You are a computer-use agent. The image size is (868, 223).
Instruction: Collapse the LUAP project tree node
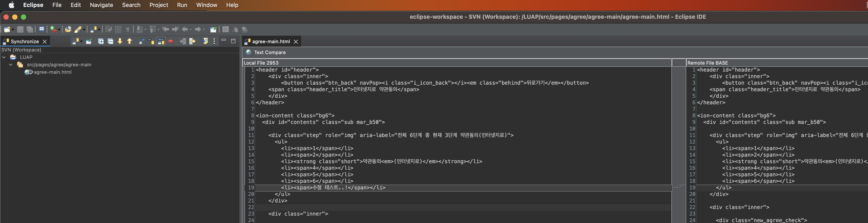(4, 57)
